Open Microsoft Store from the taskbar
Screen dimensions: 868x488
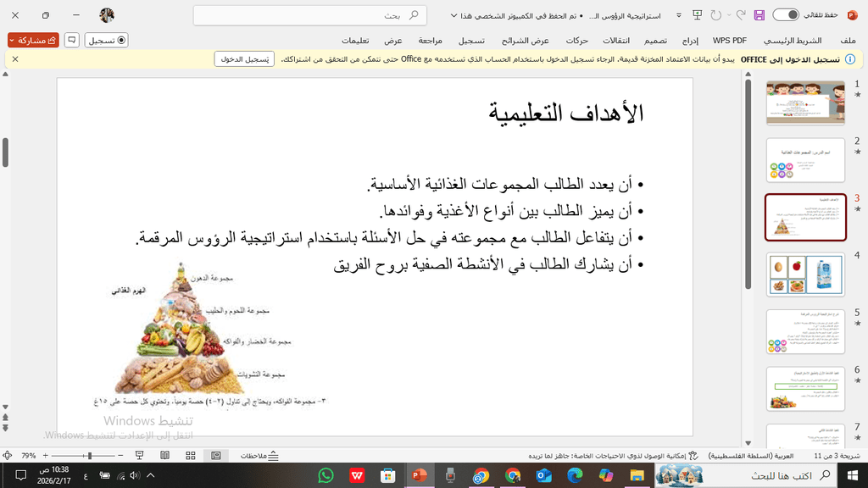tap(387, 475)
